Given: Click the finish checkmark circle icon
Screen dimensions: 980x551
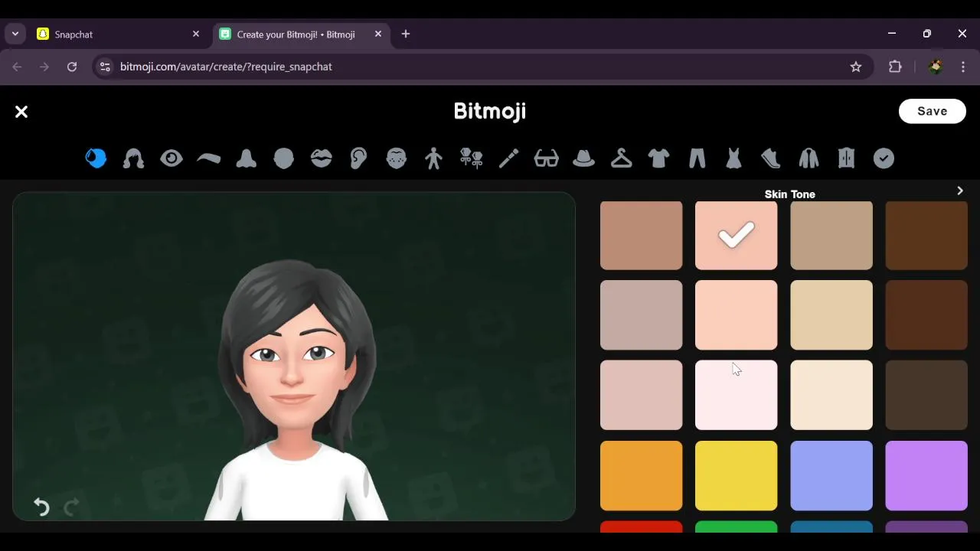Looking at the screenshot, I should point(884,158).
